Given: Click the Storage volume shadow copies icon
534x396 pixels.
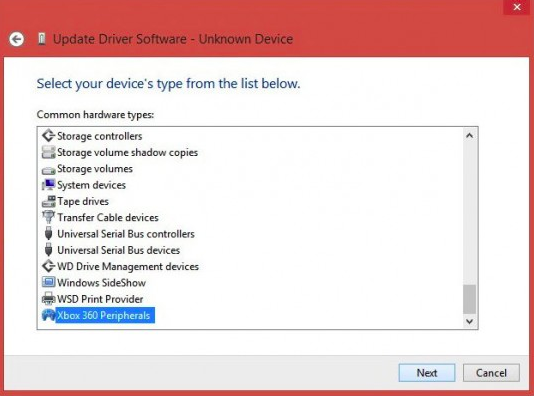Looking at the screenshot, I should point(48,152).
